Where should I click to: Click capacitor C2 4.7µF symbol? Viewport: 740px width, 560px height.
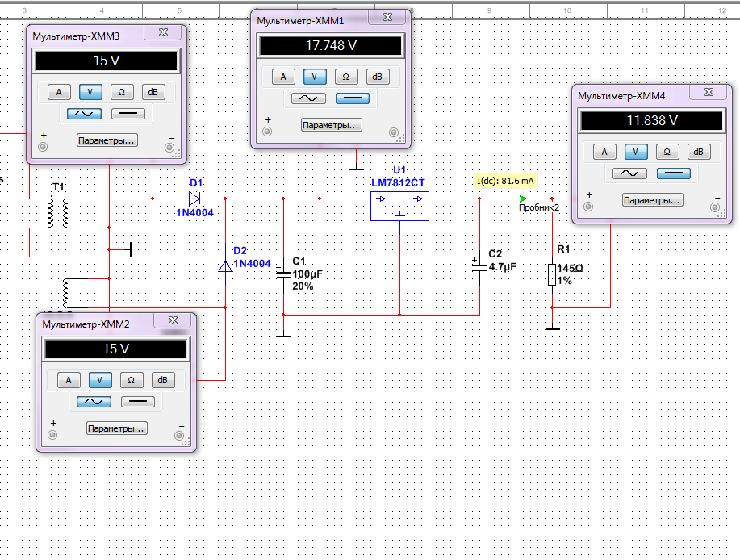[x=479, y=265]
